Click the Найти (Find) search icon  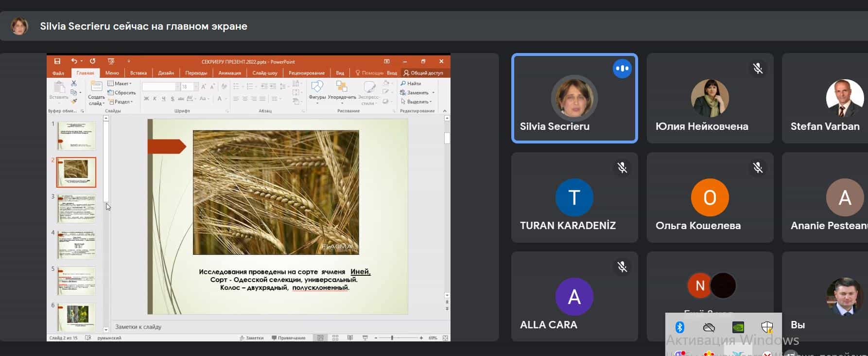[x=403, y=84]
